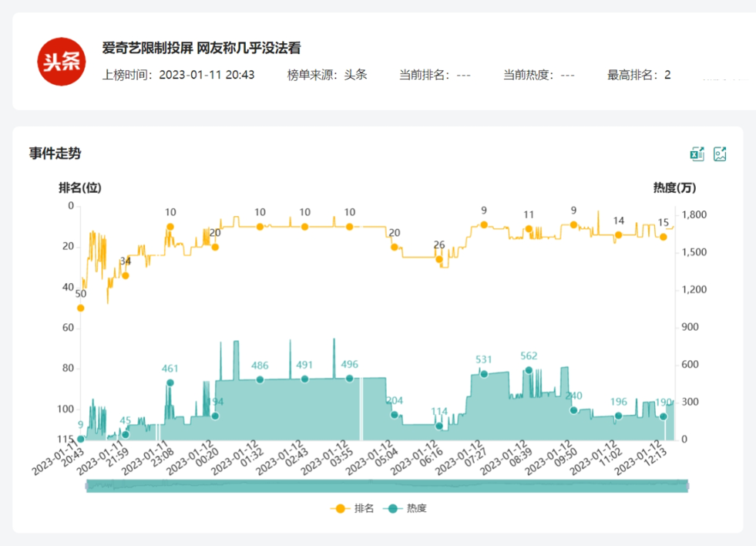Click the rank 11 orange marker
This screenshot has width=756, height=546.
tap(529, 229)
